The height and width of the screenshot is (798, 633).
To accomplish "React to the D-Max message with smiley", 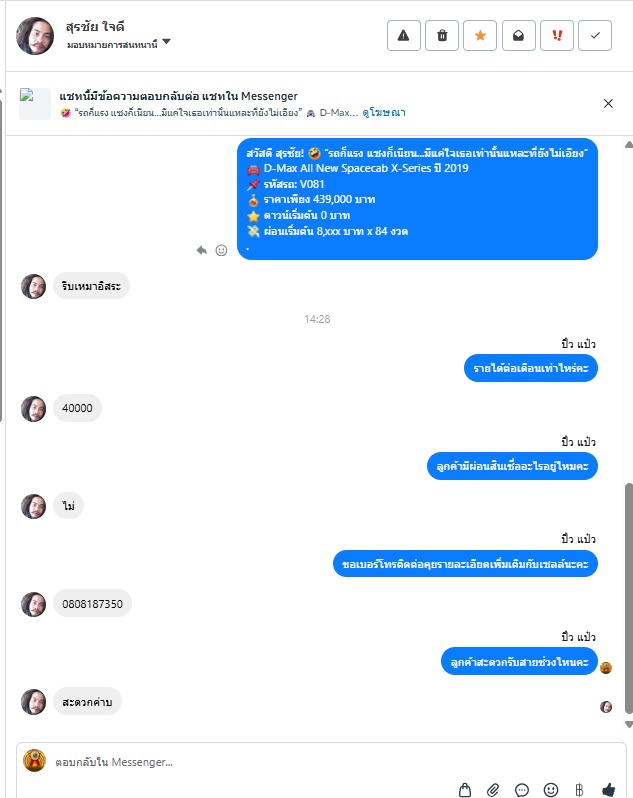I will [x=221, y=250].
